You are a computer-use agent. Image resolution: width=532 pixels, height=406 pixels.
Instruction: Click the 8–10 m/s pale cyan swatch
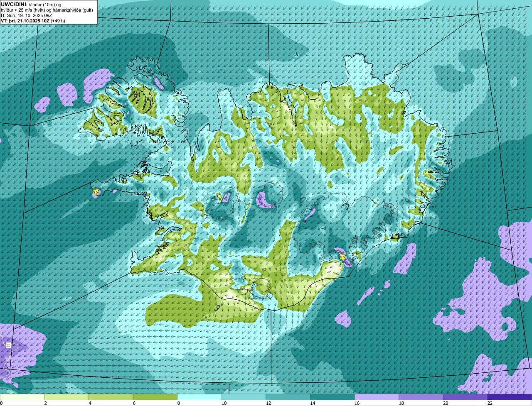[199, 397]
